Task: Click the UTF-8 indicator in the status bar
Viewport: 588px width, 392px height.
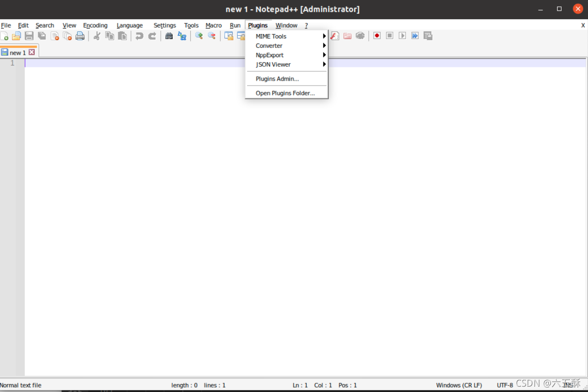Action: click(x=504, y=385)
